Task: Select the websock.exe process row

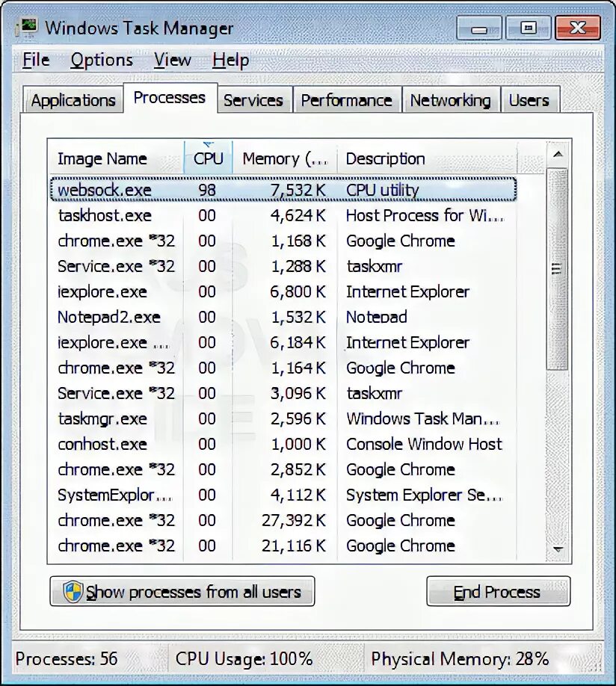Action: click(283, 190)
